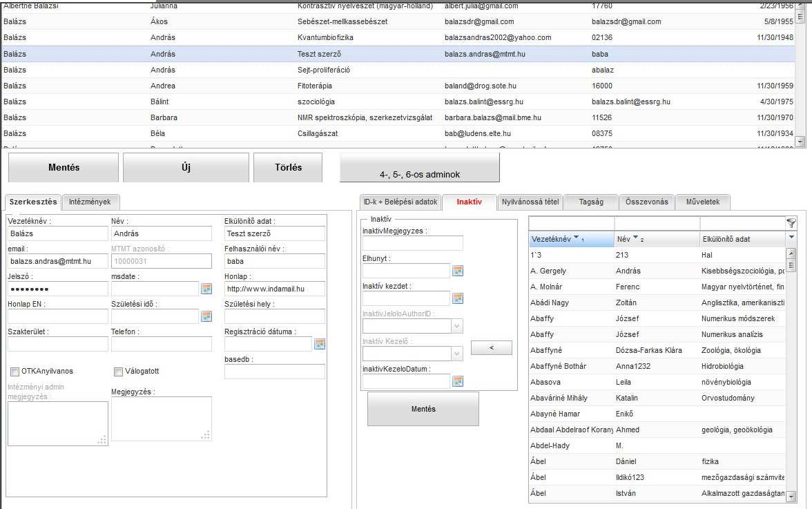812x509 pixels.
Task: Select the row with Kvantumbiofizika
Action: (x=398, y=37)
